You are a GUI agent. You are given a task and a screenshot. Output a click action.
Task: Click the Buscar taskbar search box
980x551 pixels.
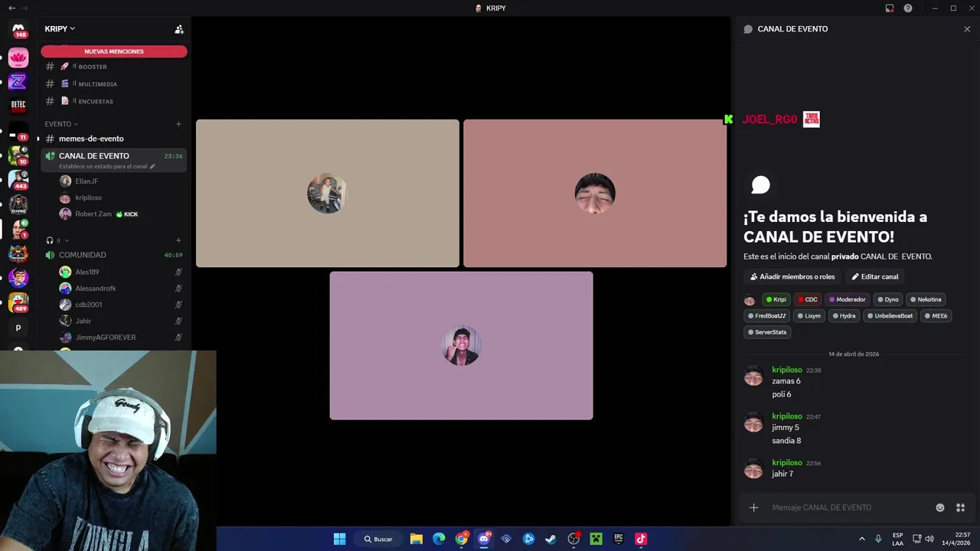pyautogui.click(x=378, y=539)
